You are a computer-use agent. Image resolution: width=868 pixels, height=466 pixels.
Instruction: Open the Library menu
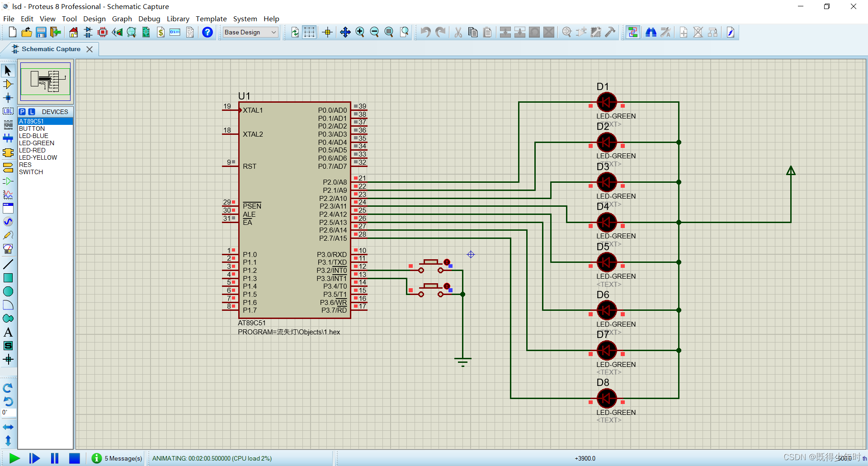tap(178, 19)
